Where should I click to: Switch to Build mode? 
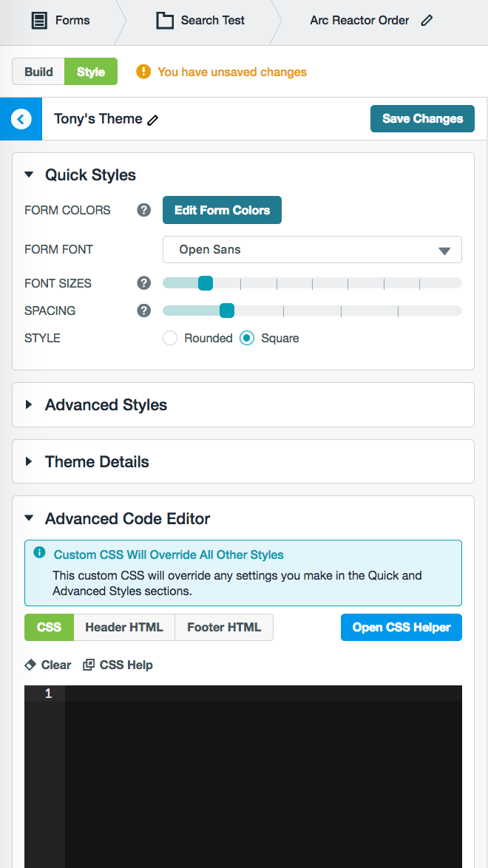pos(38,72)
